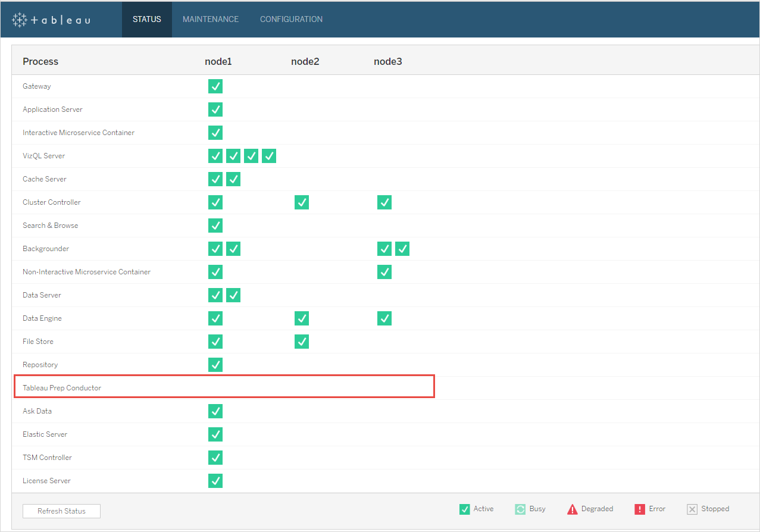The height and width of the screenshot is (532, 760).
Task: Click the TSM Controller process label
Action: pos(48,458)
